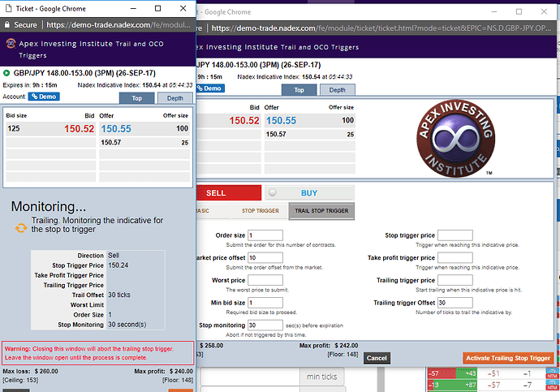Image resolution: width=560 pixels, height=392 pixels.
Task: Click the Apex logo icon in front Ticket header
Action: coord(11,44)
